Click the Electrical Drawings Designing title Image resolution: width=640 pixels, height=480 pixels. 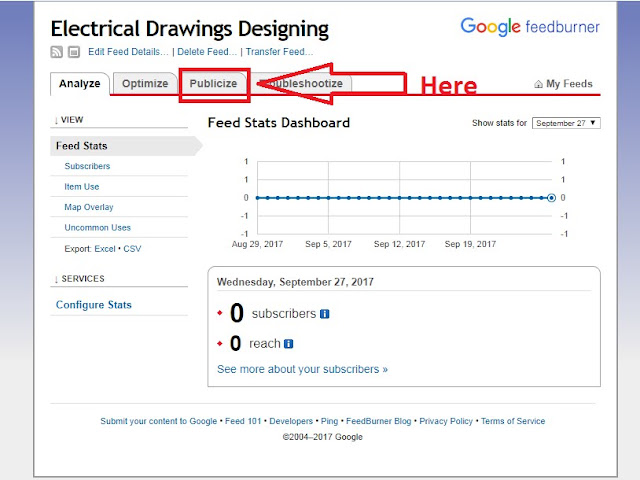[190, 29]
